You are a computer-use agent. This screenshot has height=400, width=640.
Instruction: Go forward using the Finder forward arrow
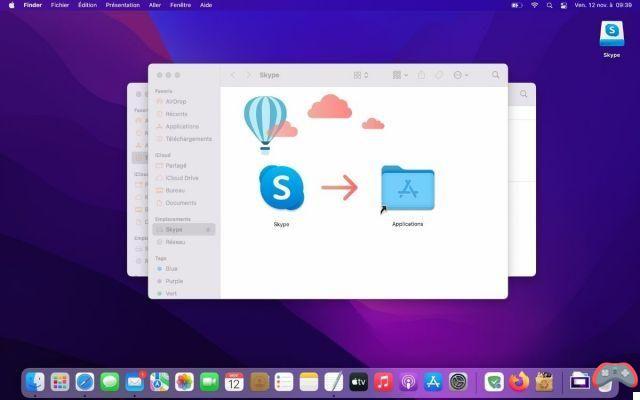click(x=248, y=75)
